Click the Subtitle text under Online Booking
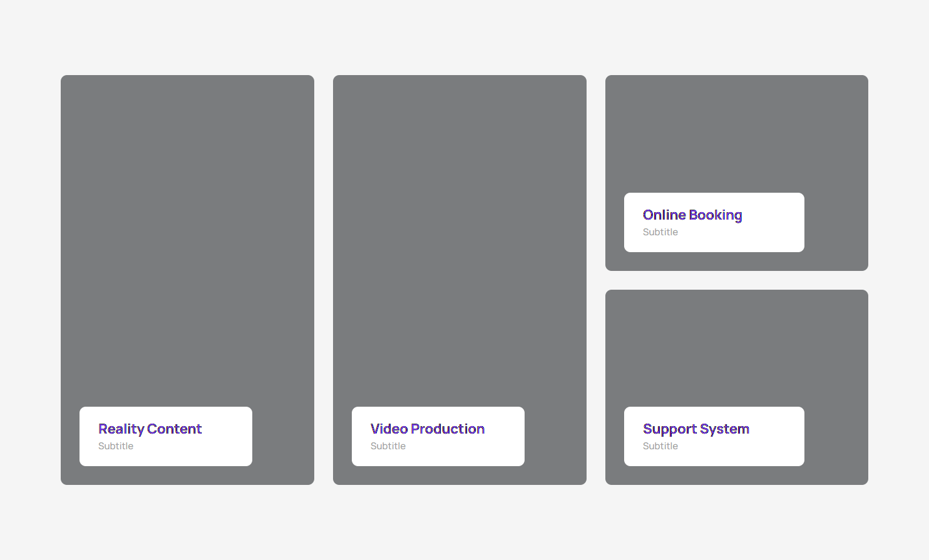The height and width of the screenshot is (560, 929). 660,232
